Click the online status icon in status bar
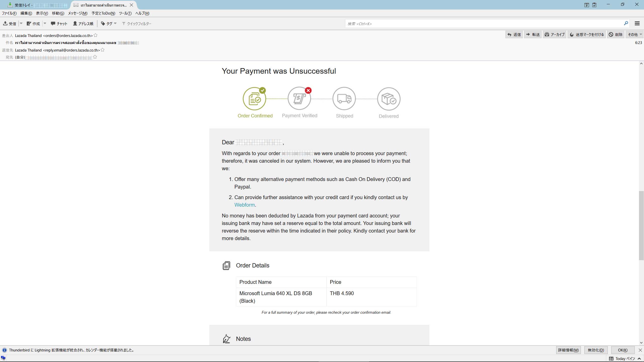This screenshot has height=362, width=644. tap(3, 358)
